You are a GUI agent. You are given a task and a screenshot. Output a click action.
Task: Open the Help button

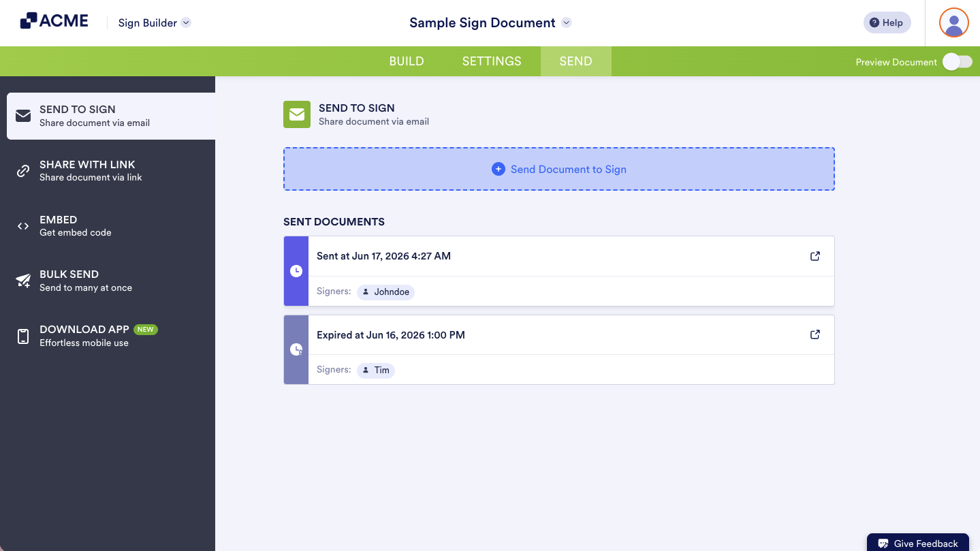coord(887,22)
